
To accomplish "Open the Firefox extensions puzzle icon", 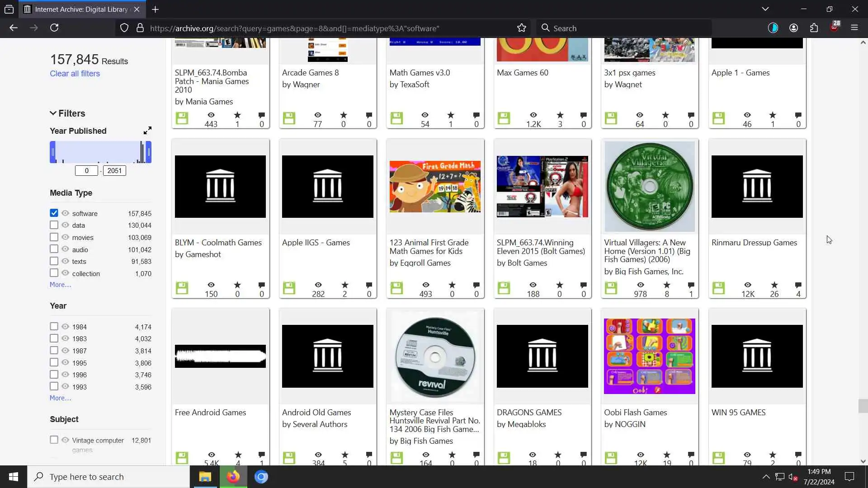I will pos(814,28).
